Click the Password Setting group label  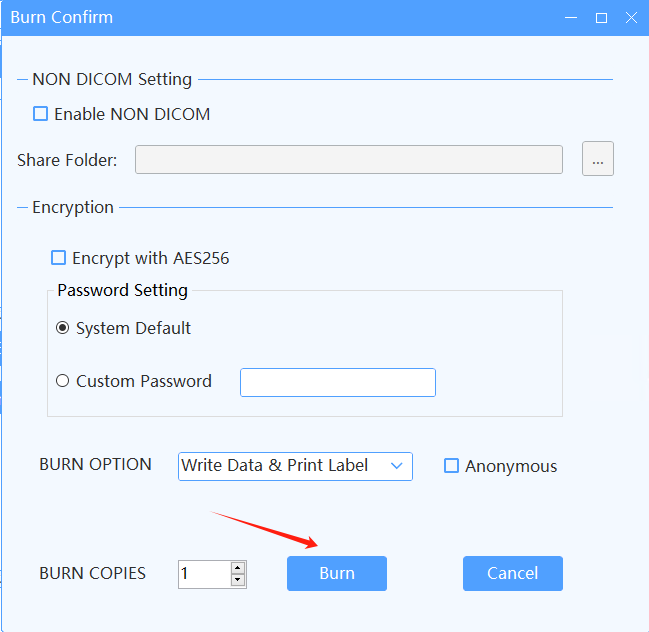coord(122,291)
